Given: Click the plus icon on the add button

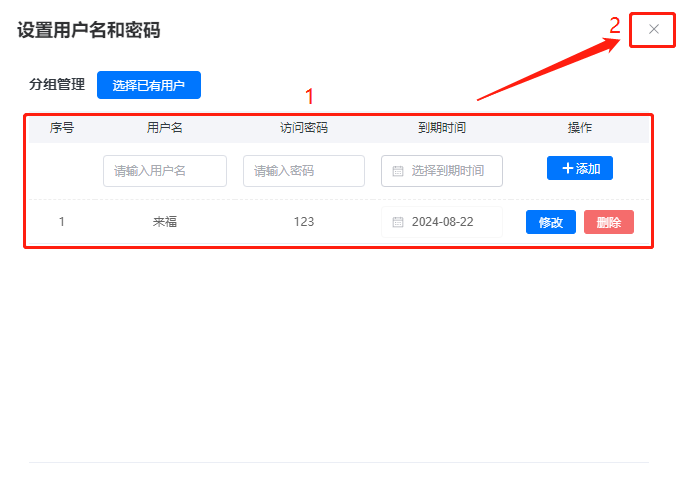Looking at the screenshot, I should point(567,169).
